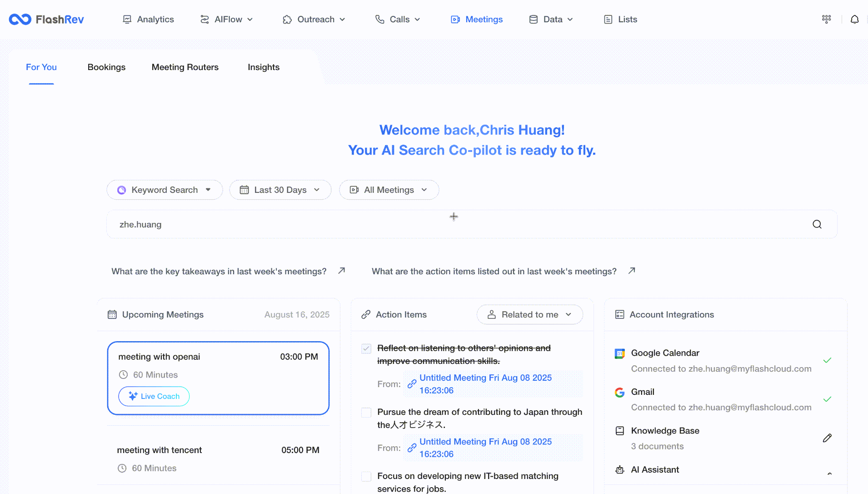
Task: Uncheck the Reflect on listening action item
Action: 366,349
